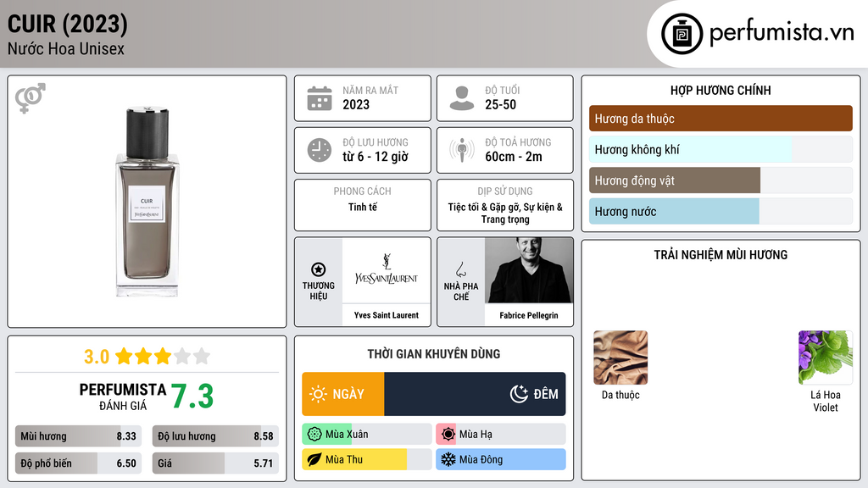Click the fifth grey rating star
Image resolution: width=868 pixels, height=488 pixels.
coord(202,356)
